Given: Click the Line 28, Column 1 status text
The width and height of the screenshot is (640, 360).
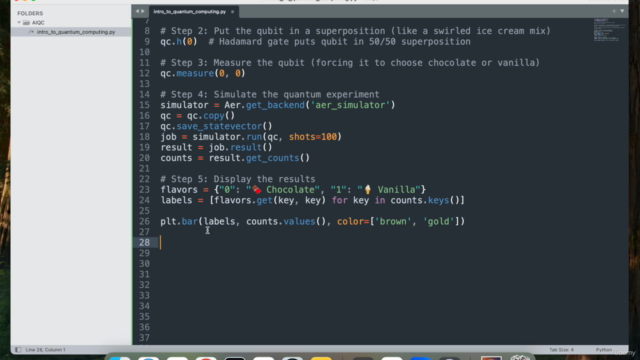Looking at the screenshot, I should pyautogui.click(x=45, y=350).
